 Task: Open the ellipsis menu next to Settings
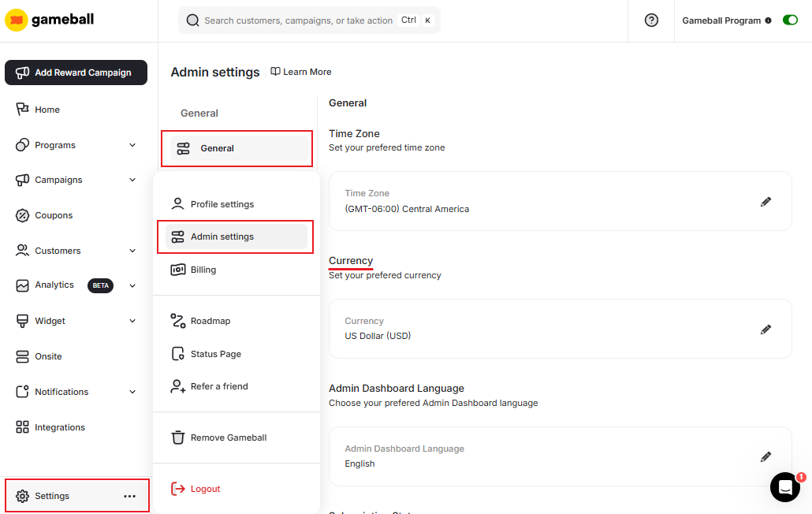click(x=129, y=495)
